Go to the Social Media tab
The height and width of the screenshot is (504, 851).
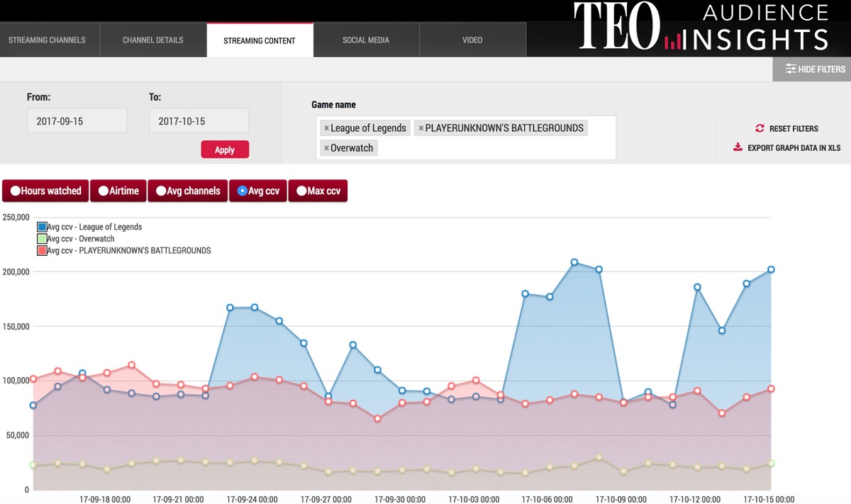(366, 40)
